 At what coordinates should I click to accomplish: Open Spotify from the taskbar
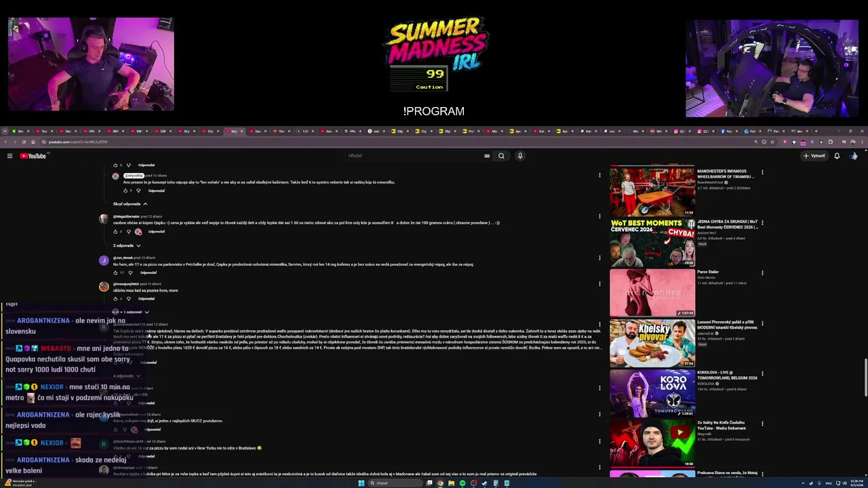tap(462, 483)
